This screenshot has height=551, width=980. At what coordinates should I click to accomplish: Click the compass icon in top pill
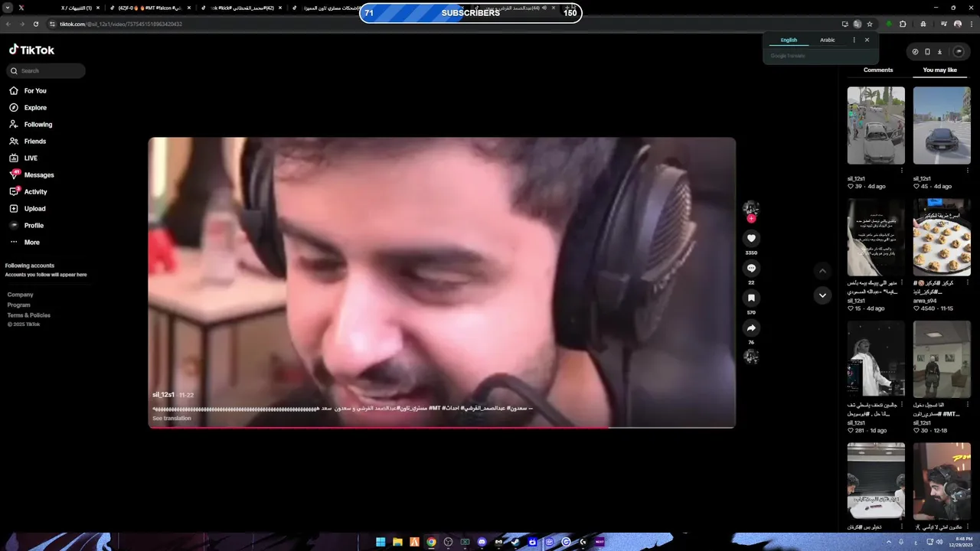tap(915, 52)
